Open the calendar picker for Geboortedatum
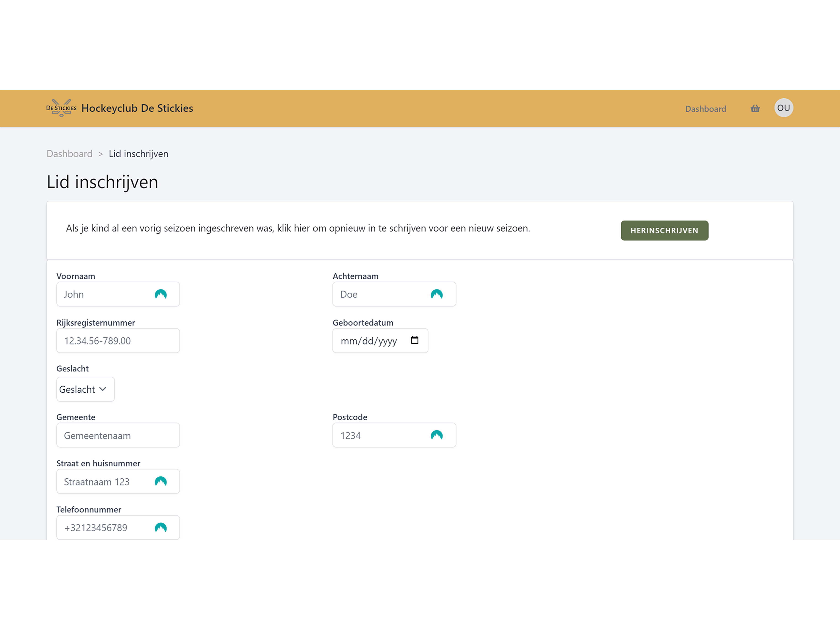 coord(414,340)
